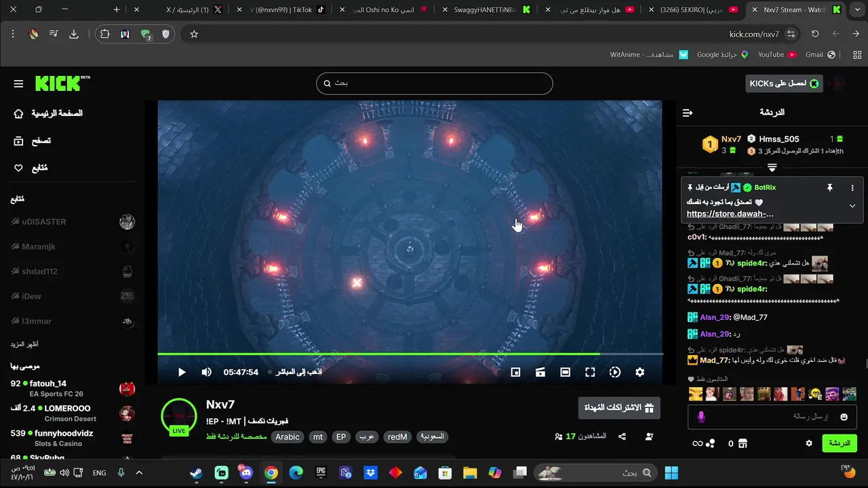868x488 pixels.
Task: Open new browser tab plus button
Action: 117,9
